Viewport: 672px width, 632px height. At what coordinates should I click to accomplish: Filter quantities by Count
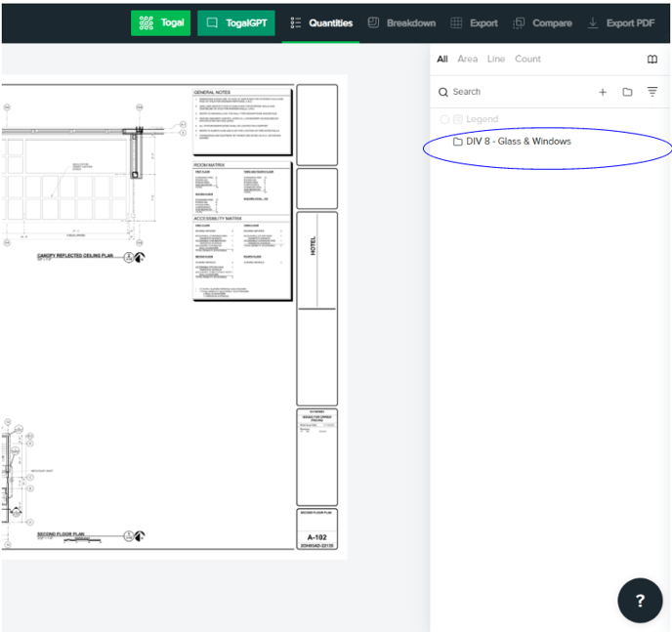[x=527, y=59]
